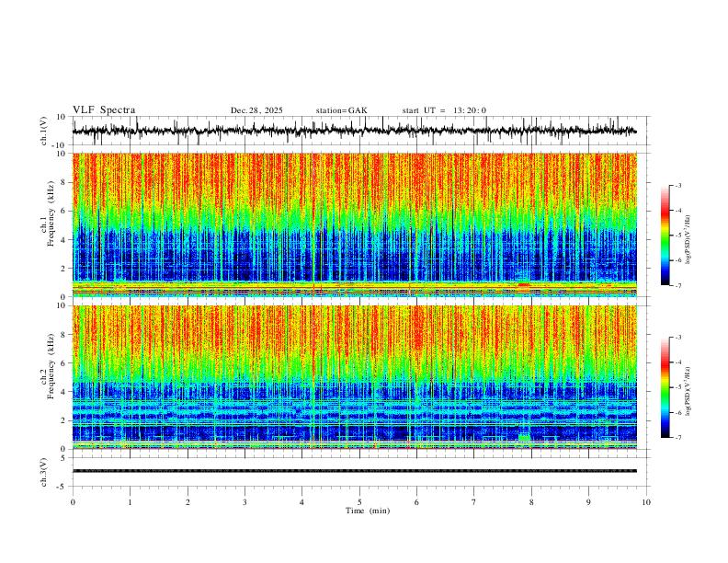Image resolution: width=728 pixels, height=563 pixels.
Task: Click the "VLF Spectra" title text
Action: click(x=104, y=110)
